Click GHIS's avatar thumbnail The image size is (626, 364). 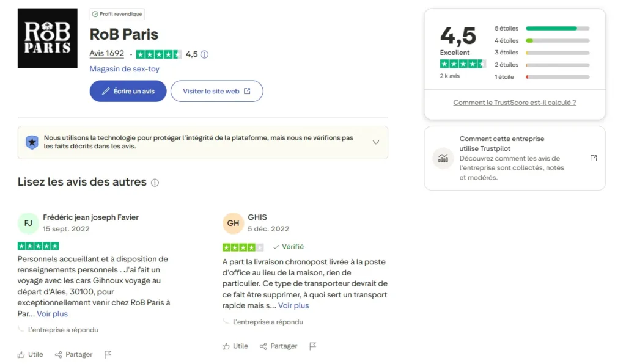[x=233, y=223]
